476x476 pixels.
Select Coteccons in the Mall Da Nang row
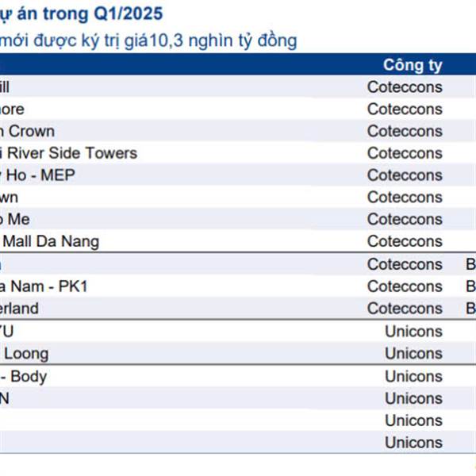coord(405,241)
